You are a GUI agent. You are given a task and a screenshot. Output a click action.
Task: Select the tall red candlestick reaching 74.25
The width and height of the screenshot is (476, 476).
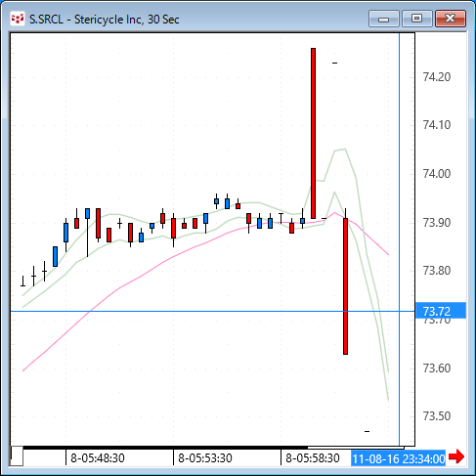[313, 133]
